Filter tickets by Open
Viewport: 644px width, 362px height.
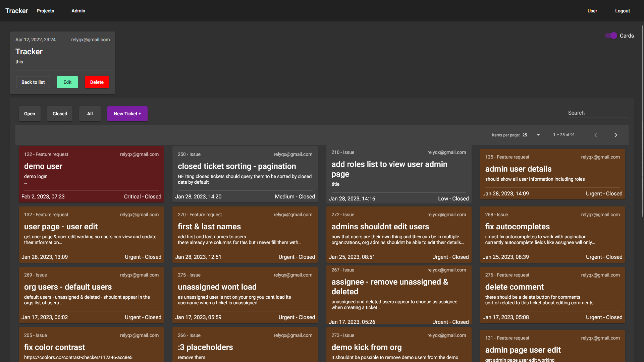click(x=30, y=114)
